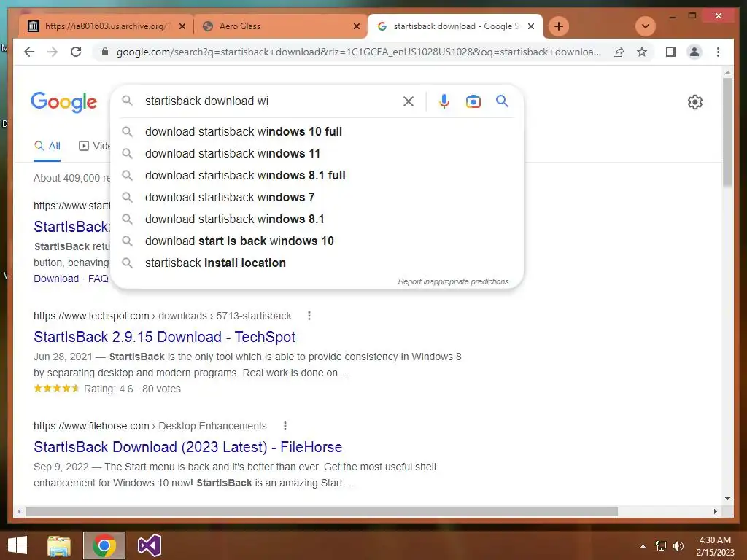Go to Google home via logo
The width and height of the screenshot is (747, 560).
coord(64,102)
